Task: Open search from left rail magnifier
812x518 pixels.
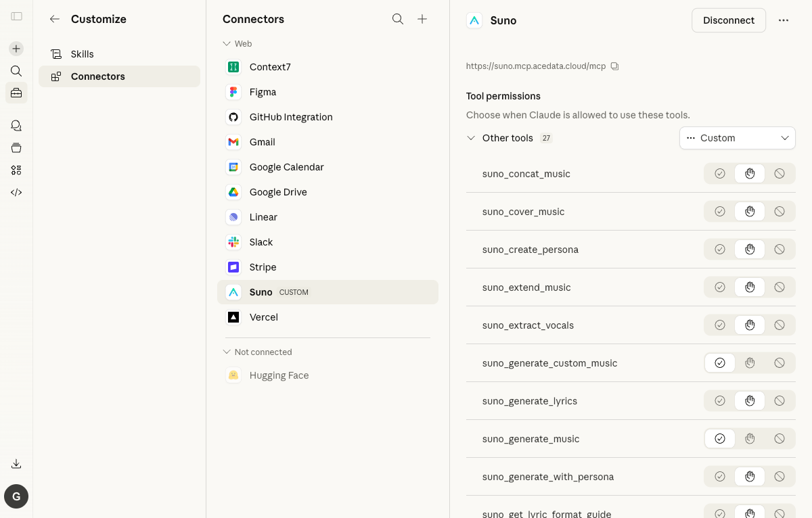Action: point(16,71)
